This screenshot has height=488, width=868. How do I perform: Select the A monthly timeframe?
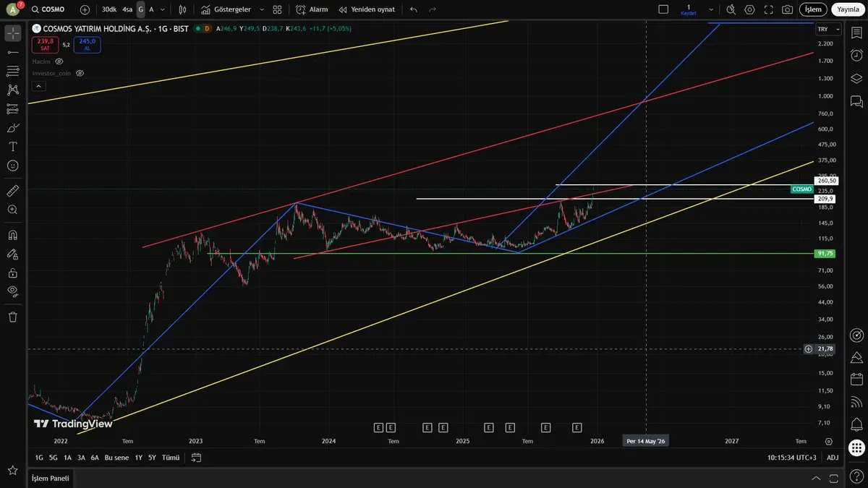tap(151, 9)
